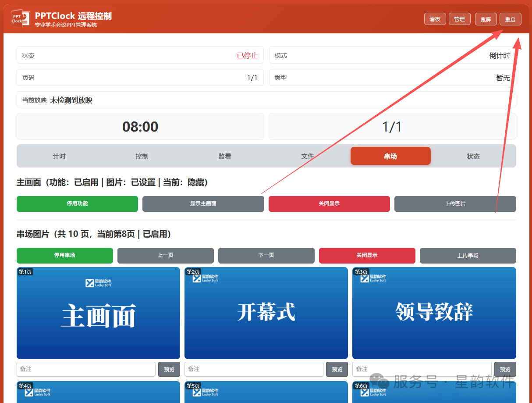Click the 1/1 value in the 页码 row
Image resolution: width=532 pixels, height=403 pixels.
252,78
